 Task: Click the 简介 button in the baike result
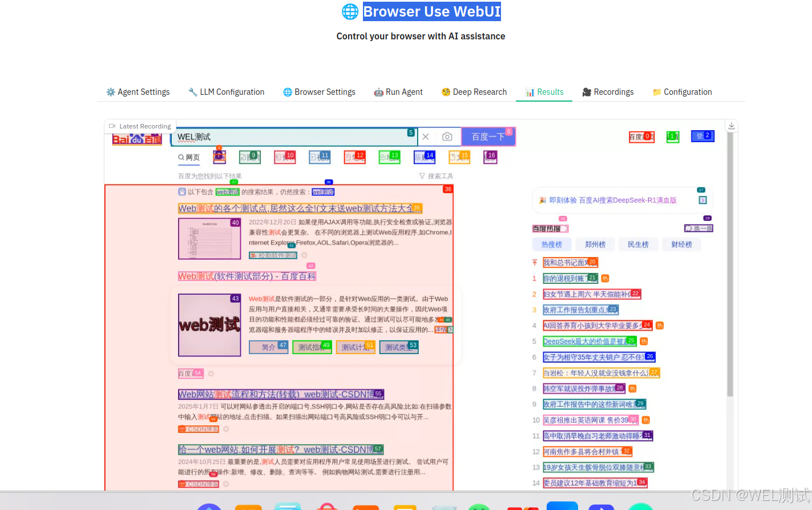pyautogui.click(x=268, y=347)
